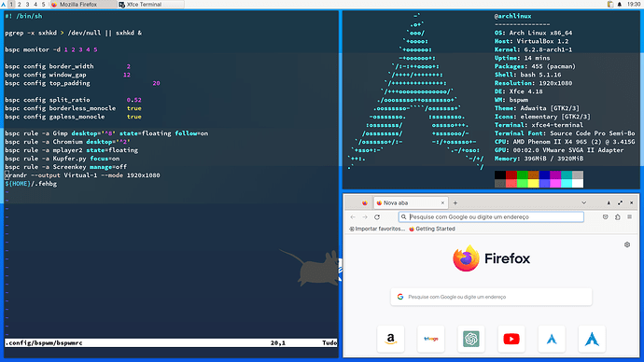Click the red color block in neofetch
This screenshot has height=362, width=644.
click(511, 175)
